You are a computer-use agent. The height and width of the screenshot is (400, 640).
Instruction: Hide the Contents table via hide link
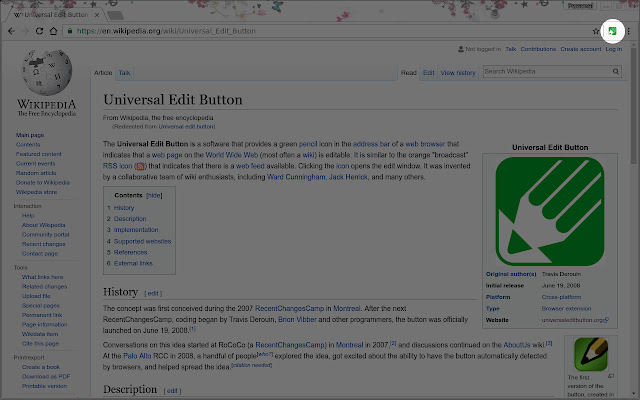tap(154, 196)
